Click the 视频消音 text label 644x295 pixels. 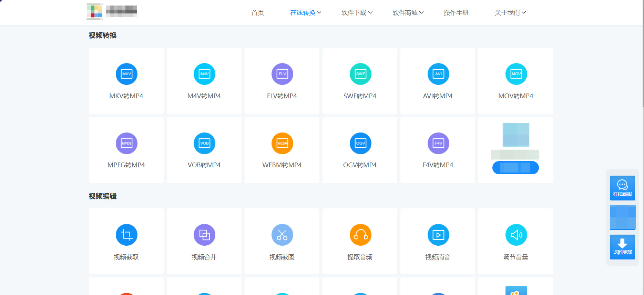tap(438, 257)
